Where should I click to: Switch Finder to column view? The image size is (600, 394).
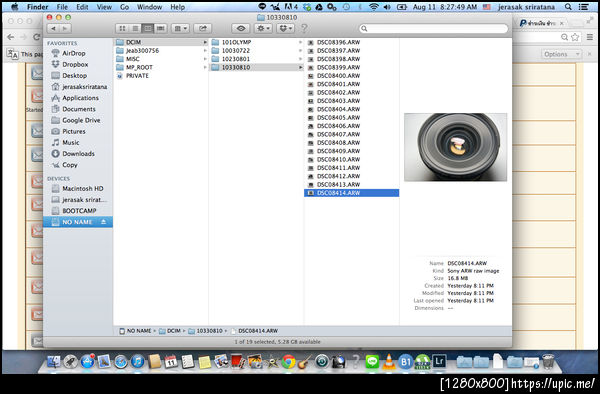coord(148,28)
